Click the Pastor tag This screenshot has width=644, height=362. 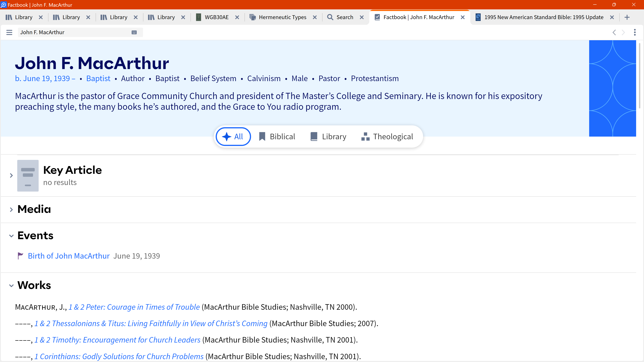(x=329, y=78)
